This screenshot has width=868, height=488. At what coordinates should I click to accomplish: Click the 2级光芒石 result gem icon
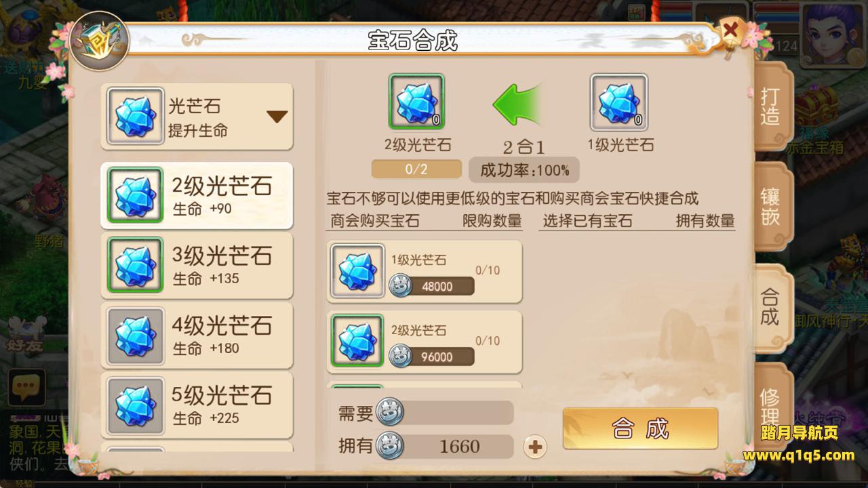point(416,102)
